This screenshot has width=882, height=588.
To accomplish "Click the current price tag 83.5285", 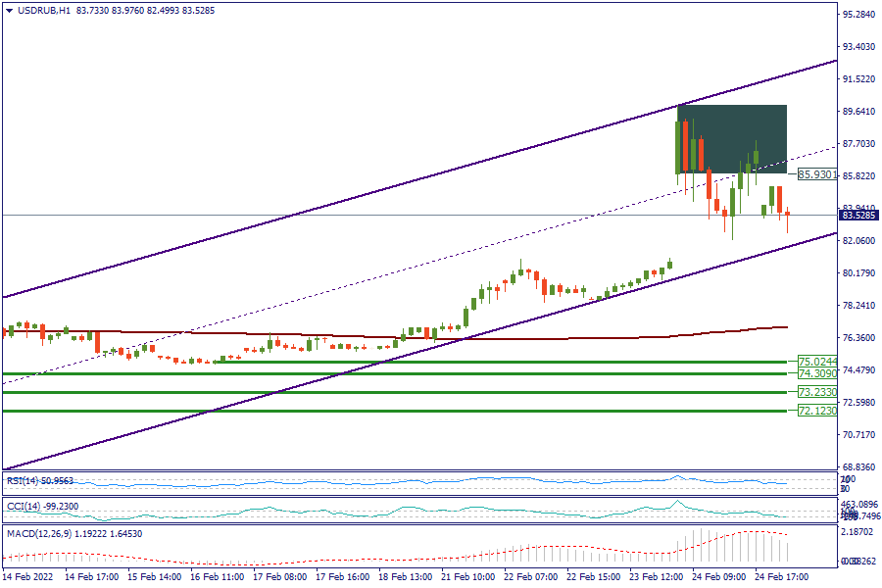I will pos(858,215).
